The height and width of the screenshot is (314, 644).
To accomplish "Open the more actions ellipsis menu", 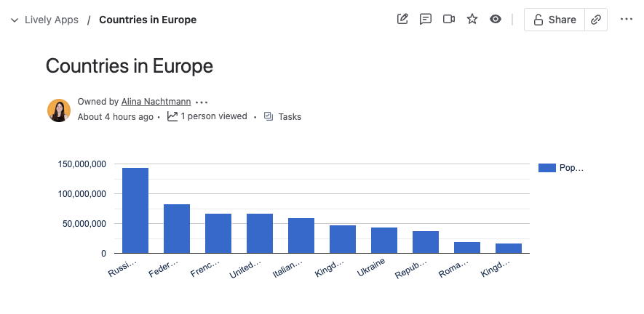I will coord(627,20).
